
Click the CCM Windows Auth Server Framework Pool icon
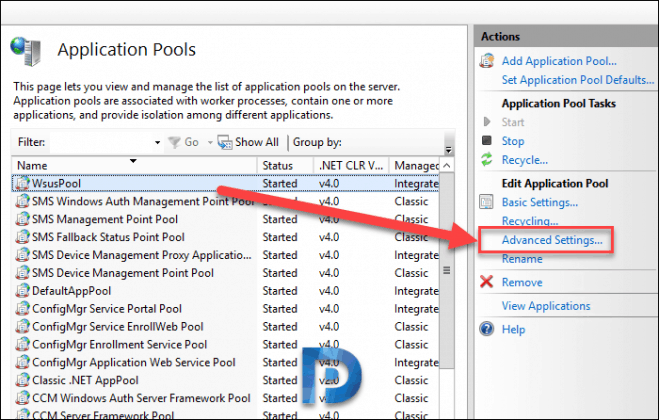tap(22, 398)
